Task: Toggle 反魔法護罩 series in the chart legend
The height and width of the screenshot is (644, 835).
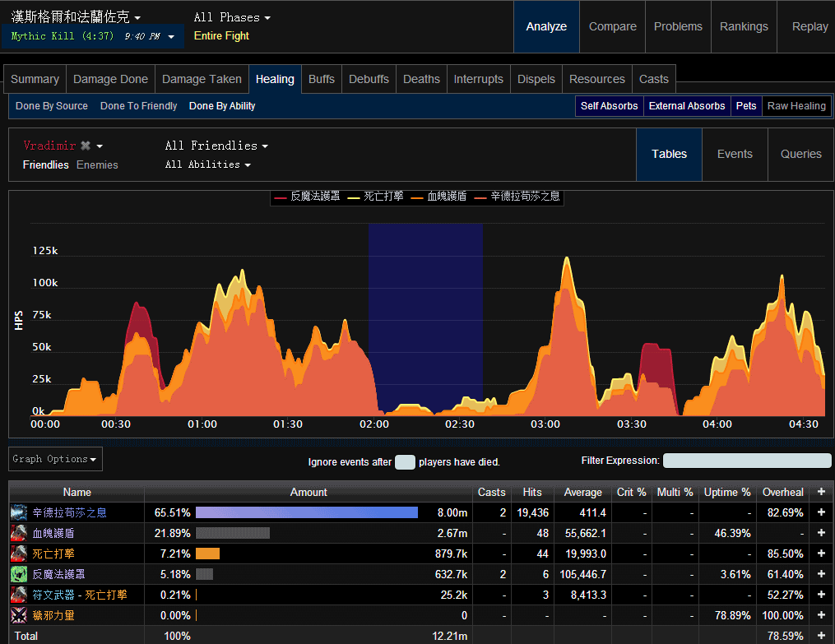Action: coord(308,197)
